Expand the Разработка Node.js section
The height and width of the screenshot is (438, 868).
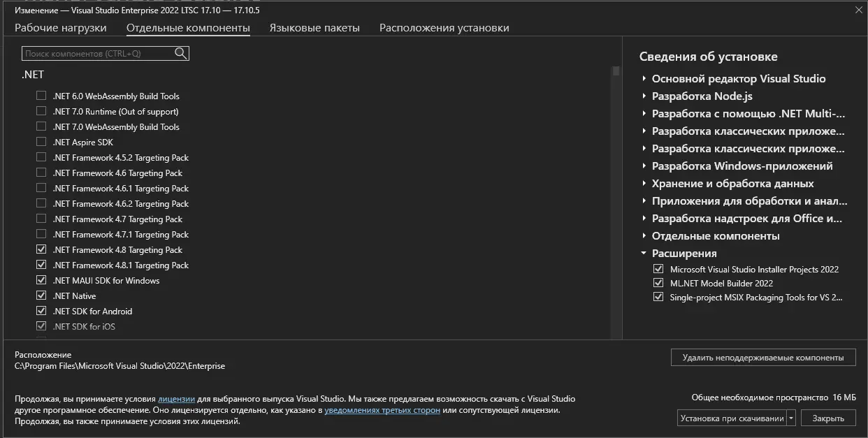644,96
